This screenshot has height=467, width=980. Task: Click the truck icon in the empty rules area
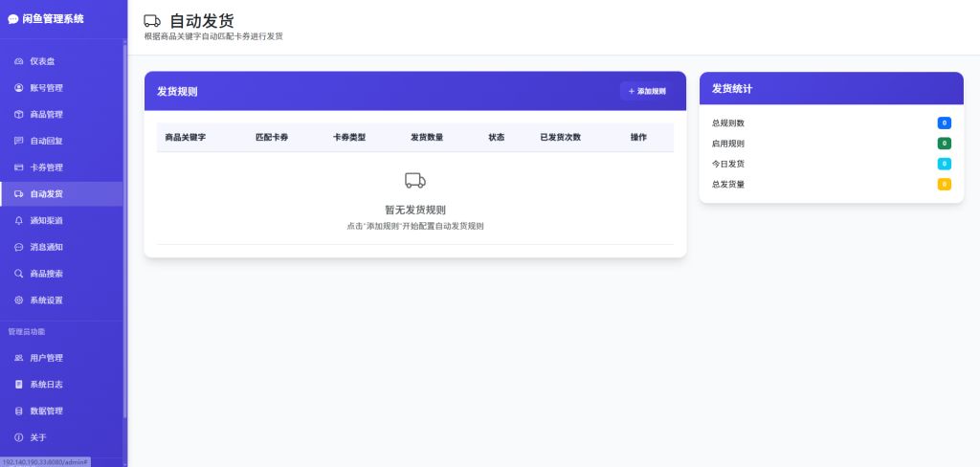415,181
